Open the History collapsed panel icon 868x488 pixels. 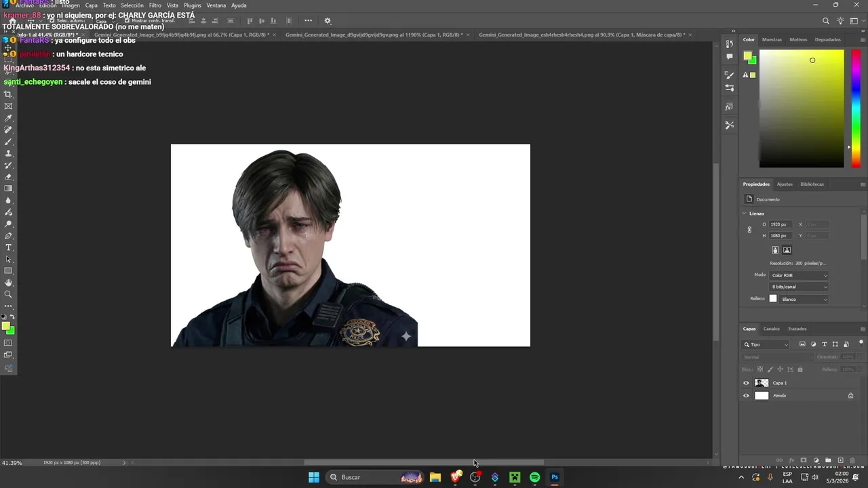[x=729, y=43]
